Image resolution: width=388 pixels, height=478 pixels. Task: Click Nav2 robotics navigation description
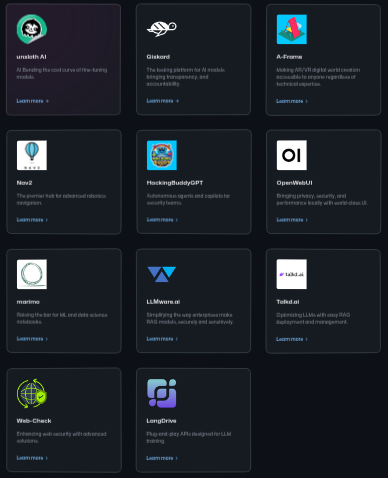[61, 199]
